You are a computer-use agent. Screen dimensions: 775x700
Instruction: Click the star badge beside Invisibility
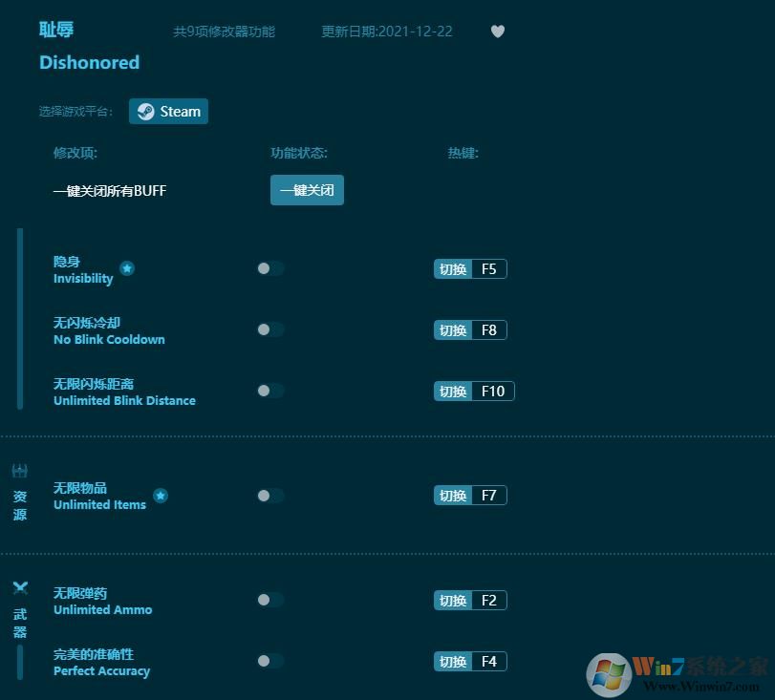click(127, 268)
